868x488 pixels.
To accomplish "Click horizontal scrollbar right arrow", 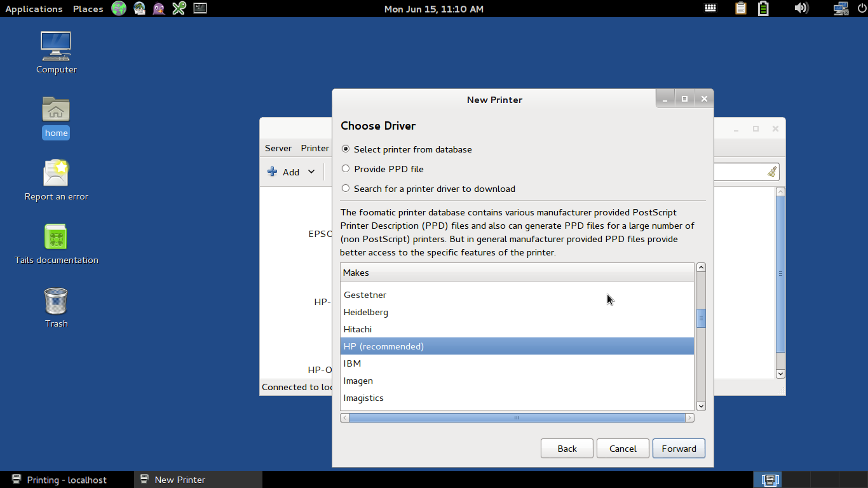I will point(689,417).
